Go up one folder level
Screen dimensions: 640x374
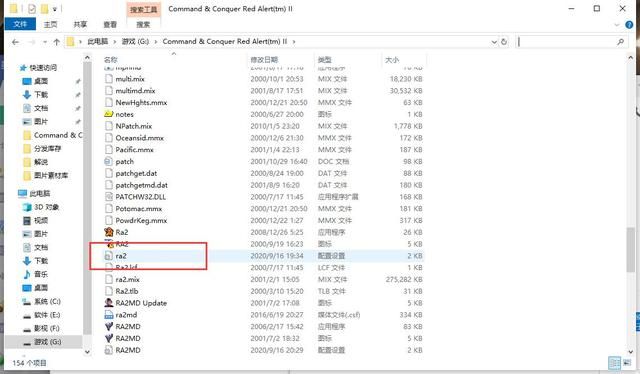(x=57, y=42)
